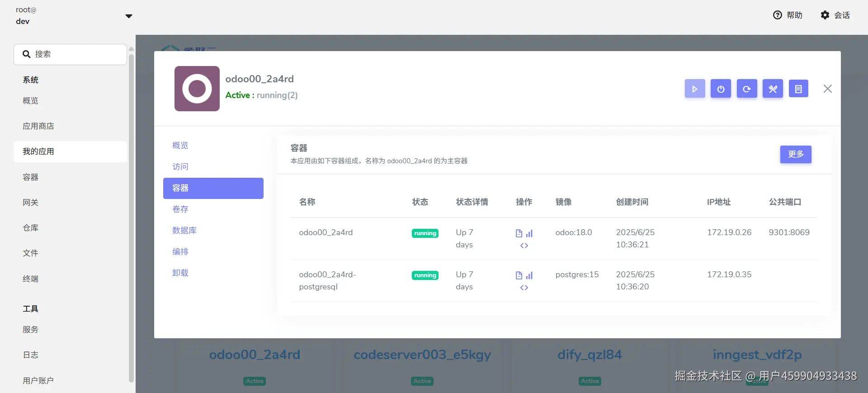Click the restart refresh-arrow icon button
The image size is (868, 393).
pos(747,89)
